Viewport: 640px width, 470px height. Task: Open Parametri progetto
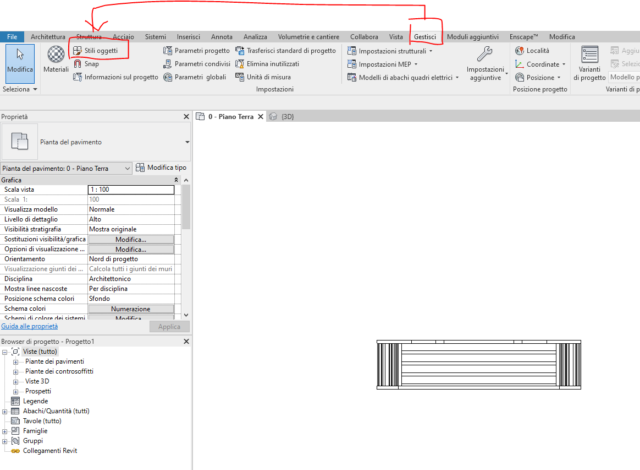196,51
